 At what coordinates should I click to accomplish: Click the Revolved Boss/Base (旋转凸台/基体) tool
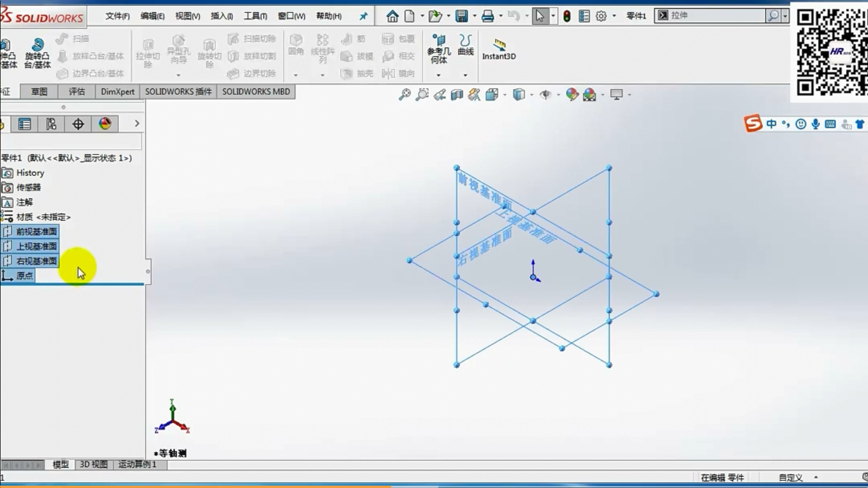(37, 53)
